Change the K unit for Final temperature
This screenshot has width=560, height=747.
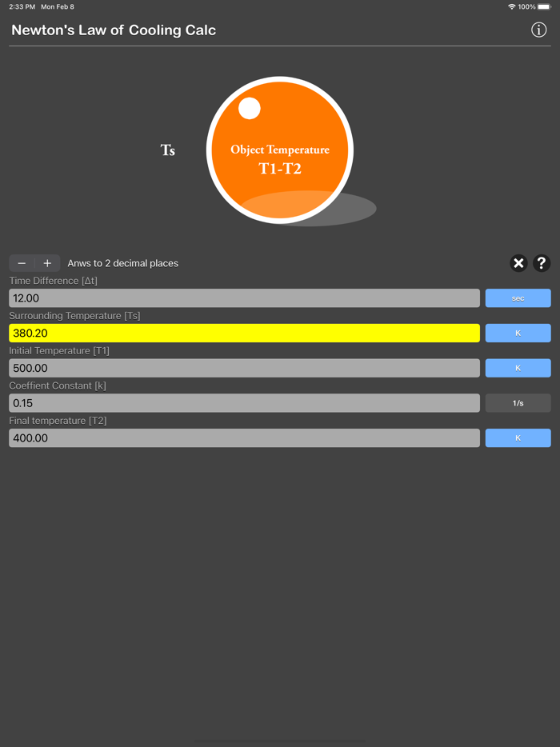[x=518, y=437]
